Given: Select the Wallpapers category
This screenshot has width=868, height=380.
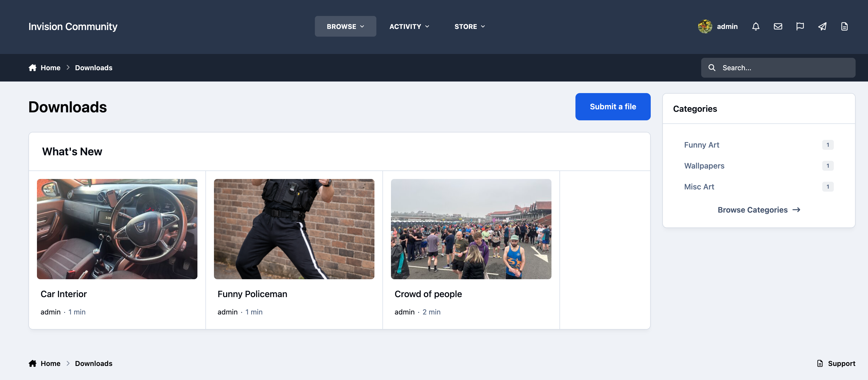Looking at the screenshot, I should pyautogui.click(x=704, y=165).
